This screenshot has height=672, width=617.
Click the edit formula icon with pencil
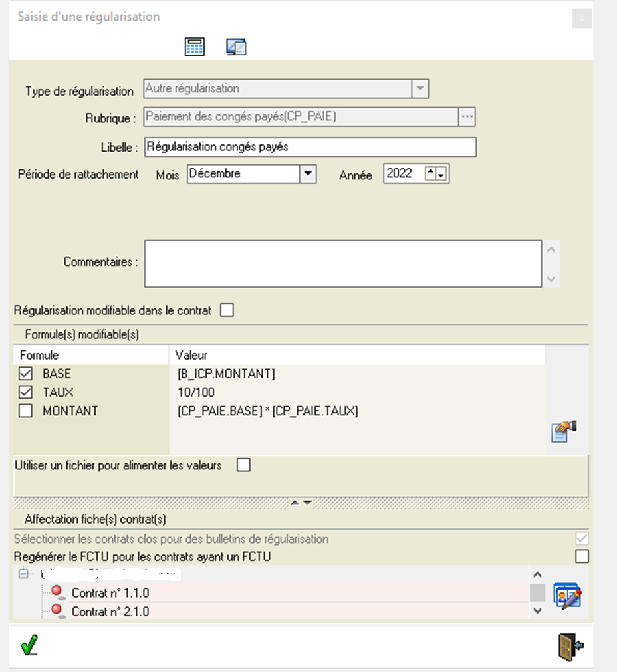563,431
